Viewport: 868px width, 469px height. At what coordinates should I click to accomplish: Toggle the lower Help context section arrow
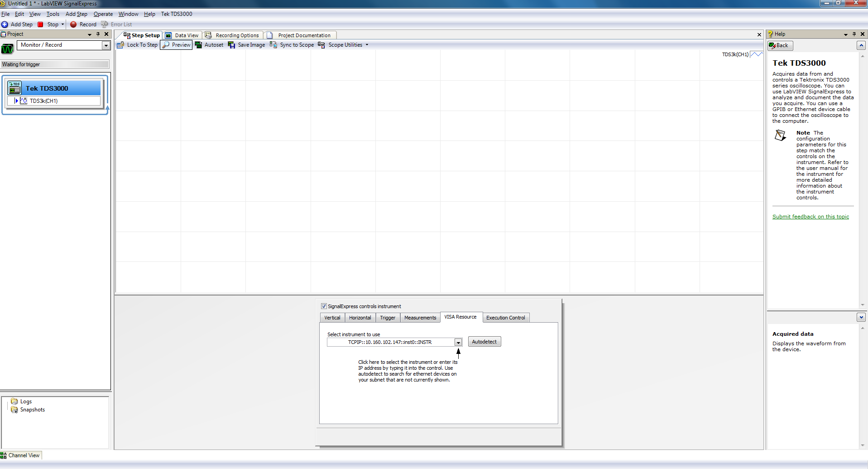[861, 317]
